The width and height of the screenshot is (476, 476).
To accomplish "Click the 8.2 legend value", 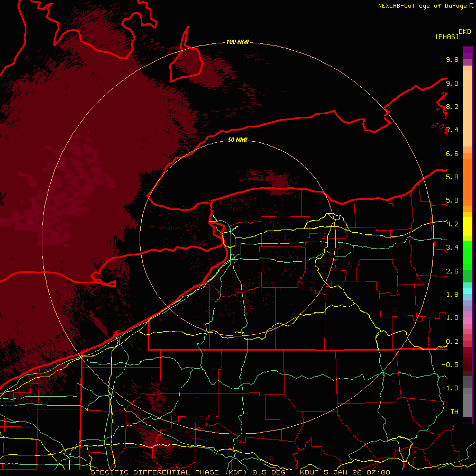I will click(452, 106).
